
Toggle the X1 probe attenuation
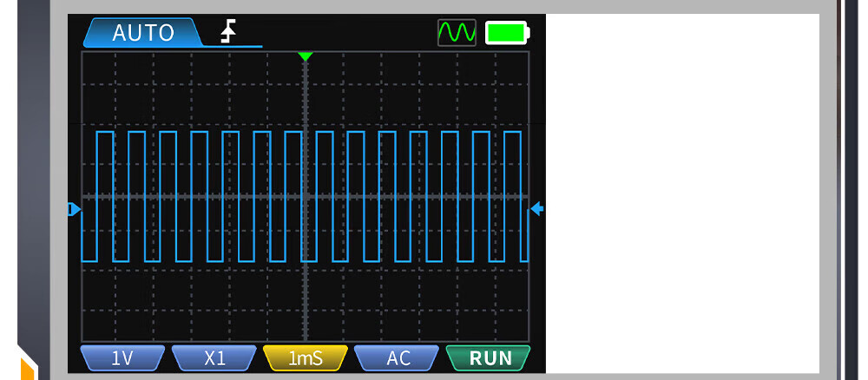[214, 357]
